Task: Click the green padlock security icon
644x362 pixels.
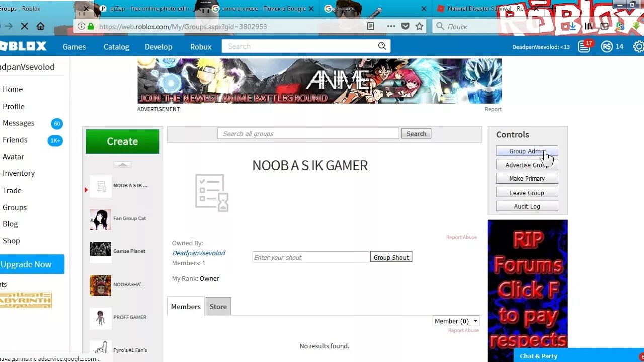Action: coord(91,27)
